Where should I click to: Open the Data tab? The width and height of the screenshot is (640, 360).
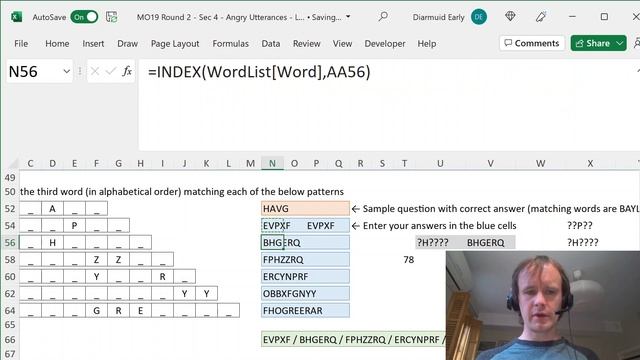click(271, 43)
